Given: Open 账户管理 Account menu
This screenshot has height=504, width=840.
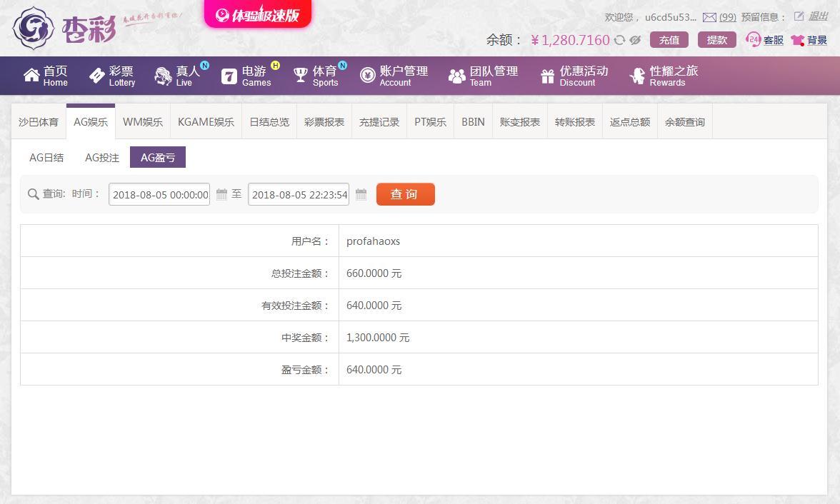Looking at the screenshot, I should (x=394, y=76).
